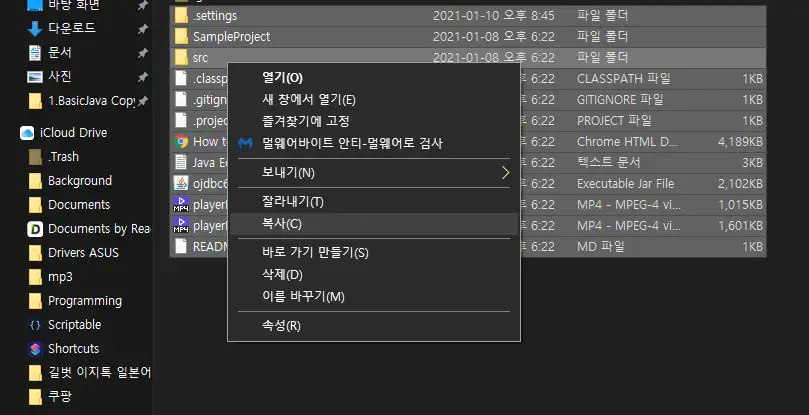Screen dimensions: 809x415
Task: Click the 문서 document icon in sidebar
Action: point(35,53)
